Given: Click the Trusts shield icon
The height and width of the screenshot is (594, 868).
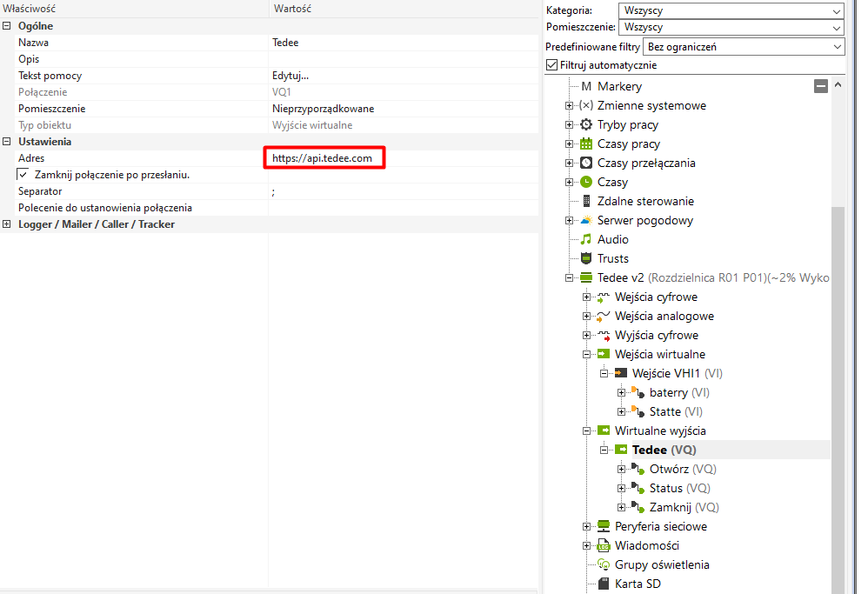Looking at the screenshot, I should [586, 258].
